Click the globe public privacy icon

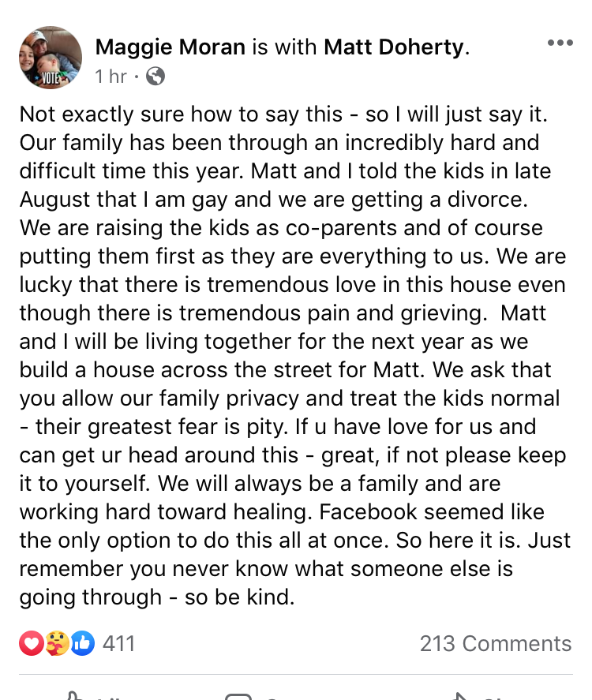pos(156,77)
